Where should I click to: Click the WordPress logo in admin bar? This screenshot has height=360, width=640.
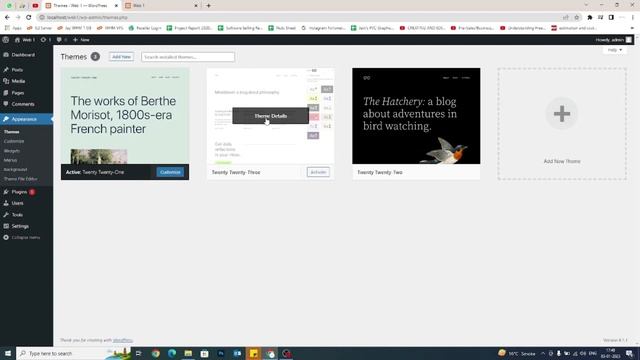(x=6, y=40)
